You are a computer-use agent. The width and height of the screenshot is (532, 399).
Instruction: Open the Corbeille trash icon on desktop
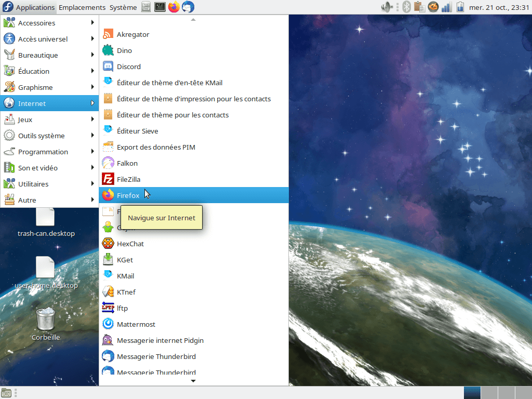point(46,324)
